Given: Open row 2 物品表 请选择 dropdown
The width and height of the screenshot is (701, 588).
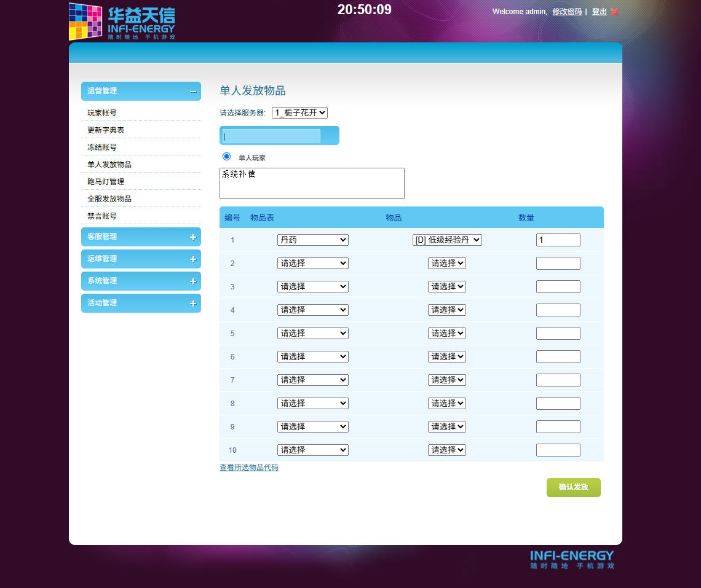Looking at the screenshot, I should click(313, 263).
